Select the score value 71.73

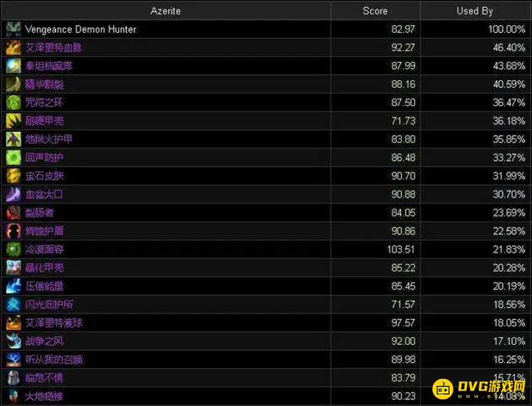pos(403,121)
